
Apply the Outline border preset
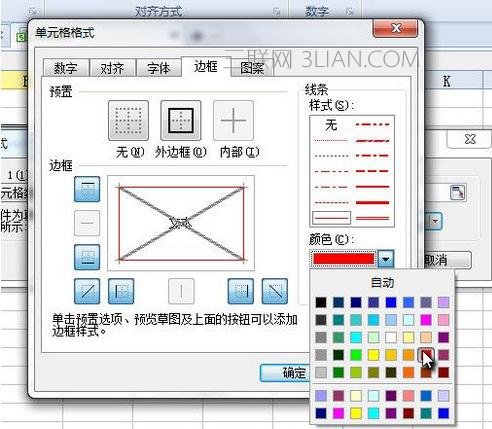click(x=181, y=121)
